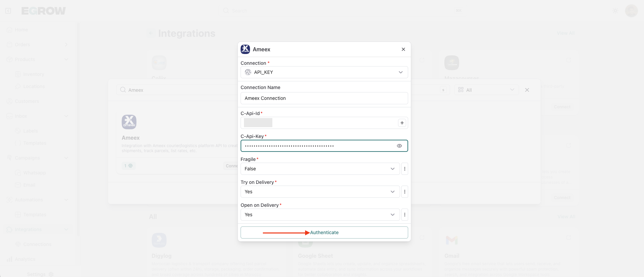Click the Locations icon in the sidebar
This screenshot has width=644, height=277.
[x=18, y=86]
